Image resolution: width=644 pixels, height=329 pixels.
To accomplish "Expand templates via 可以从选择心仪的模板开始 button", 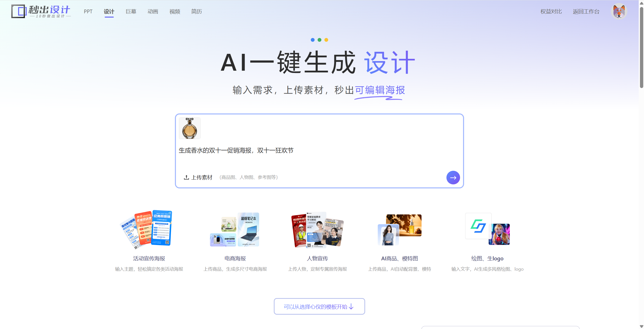I will pos(319,306).
